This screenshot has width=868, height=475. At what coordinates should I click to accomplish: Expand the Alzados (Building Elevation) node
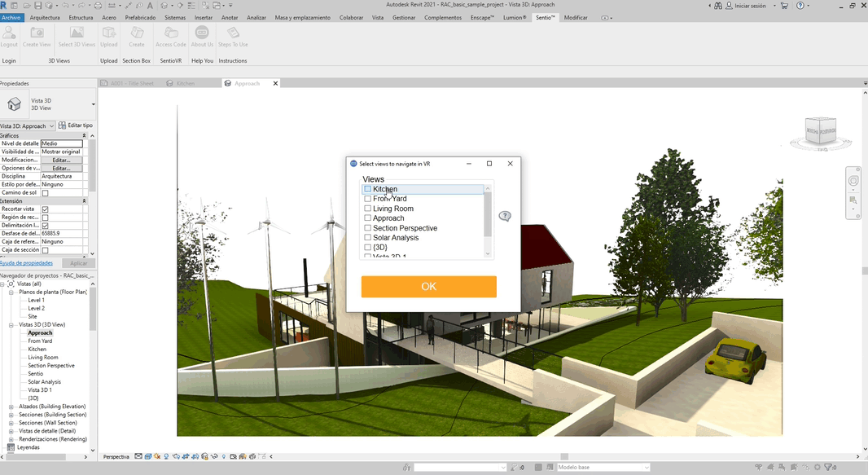11,407
